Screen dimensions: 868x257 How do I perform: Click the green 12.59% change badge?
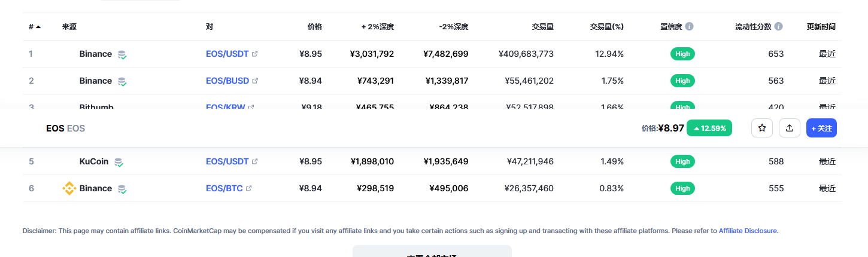pos(709,128)
